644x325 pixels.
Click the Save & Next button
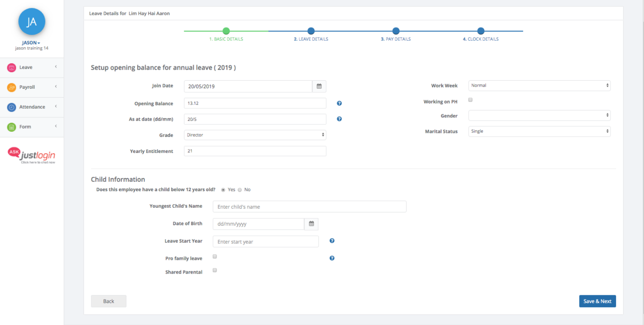(x=597, y=301)
